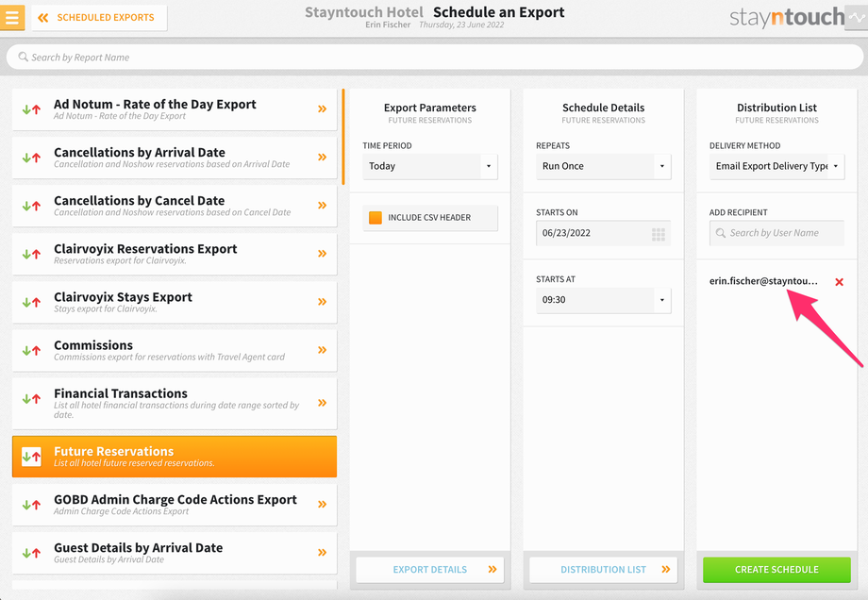Select the Financial Transactions export
This screenshot has height=600, width=868.
pos(175,404)
